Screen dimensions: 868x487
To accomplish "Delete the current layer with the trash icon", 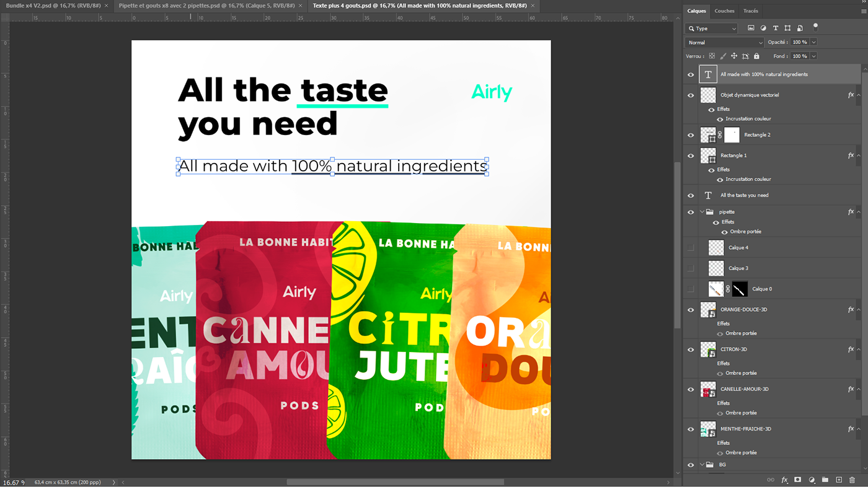I will point(852,480).
